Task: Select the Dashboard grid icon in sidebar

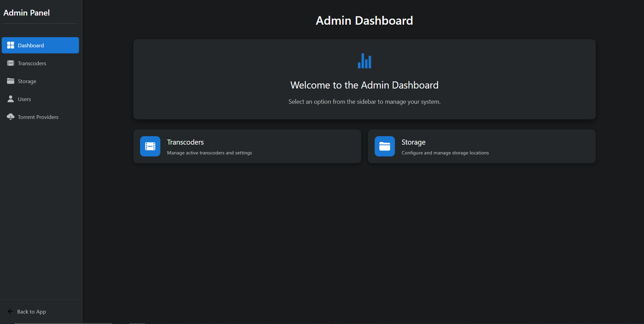Action: coord(10,45)
